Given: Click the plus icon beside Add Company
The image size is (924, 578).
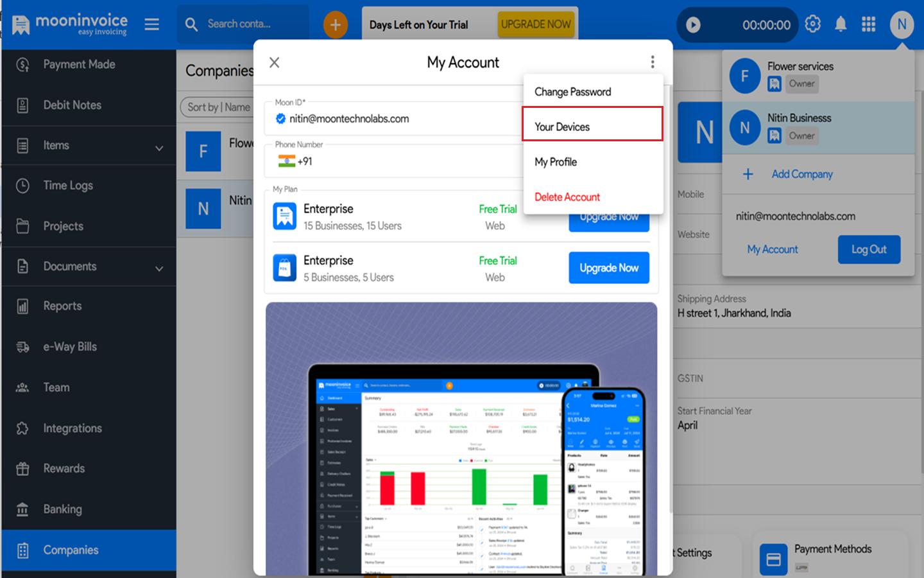Looking at the screenshot, I should point(748,174).
